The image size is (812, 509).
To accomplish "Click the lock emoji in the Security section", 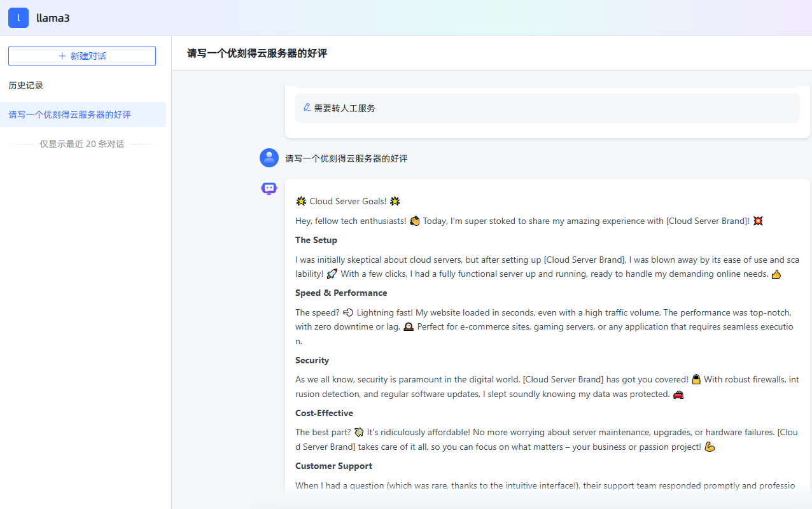I will tap(696, 379).
